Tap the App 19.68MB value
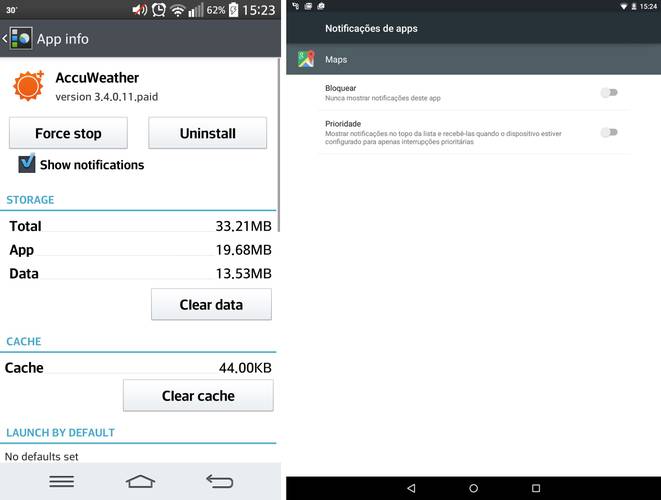661x500 pixels. [x=243, y=250]
